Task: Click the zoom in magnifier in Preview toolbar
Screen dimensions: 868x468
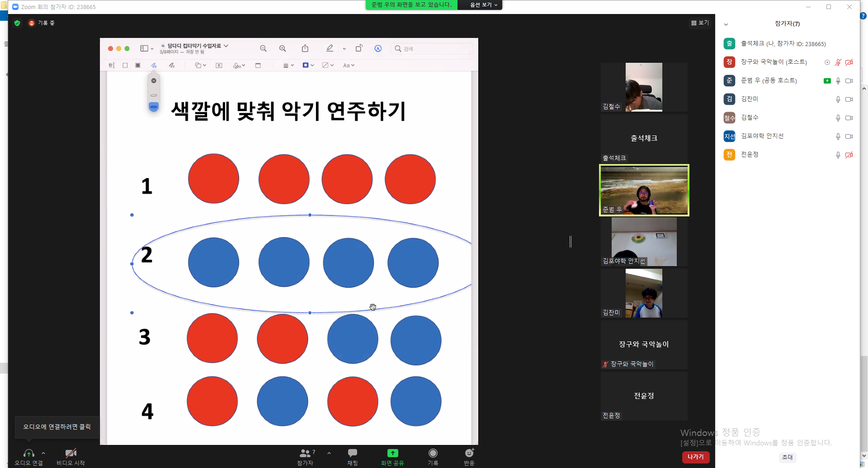Action: coord(283,48)
